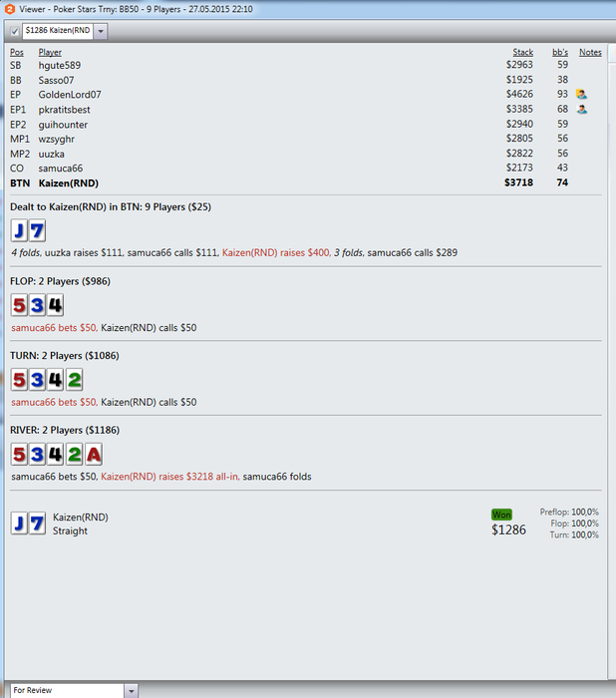Click the red Ace card on the river
This screenshot has height=698, width=616.
click(x=94, y=454)
